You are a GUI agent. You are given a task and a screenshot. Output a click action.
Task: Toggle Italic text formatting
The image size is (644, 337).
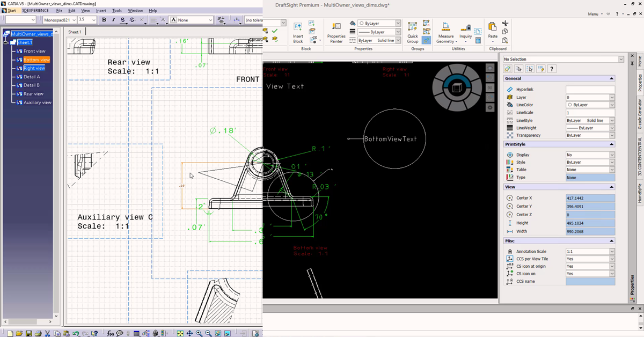pos(113,20)
